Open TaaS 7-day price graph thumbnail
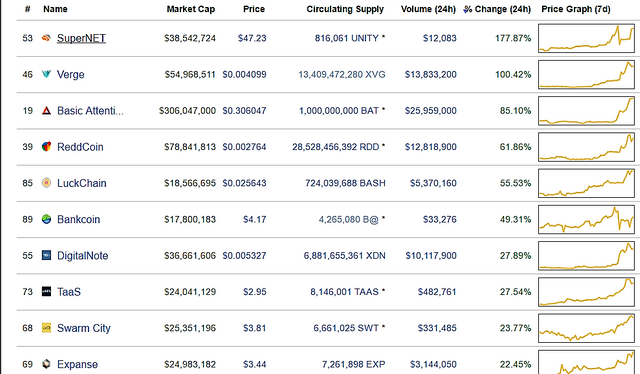This screenshot has width=640, height=374. [586, 292]
